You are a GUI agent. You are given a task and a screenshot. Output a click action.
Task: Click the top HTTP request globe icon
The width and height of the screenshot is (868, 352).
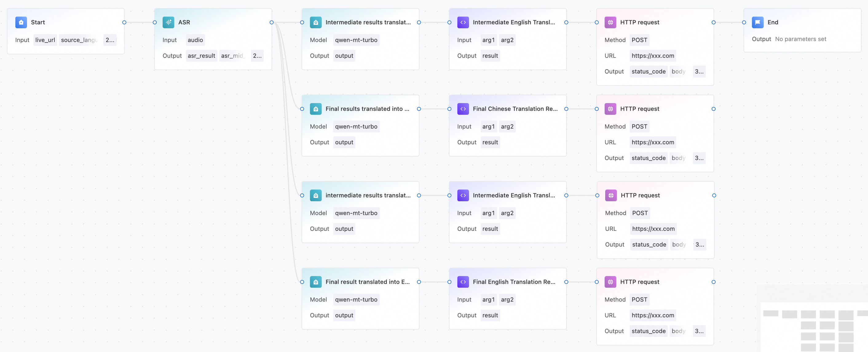pos(610,22)
